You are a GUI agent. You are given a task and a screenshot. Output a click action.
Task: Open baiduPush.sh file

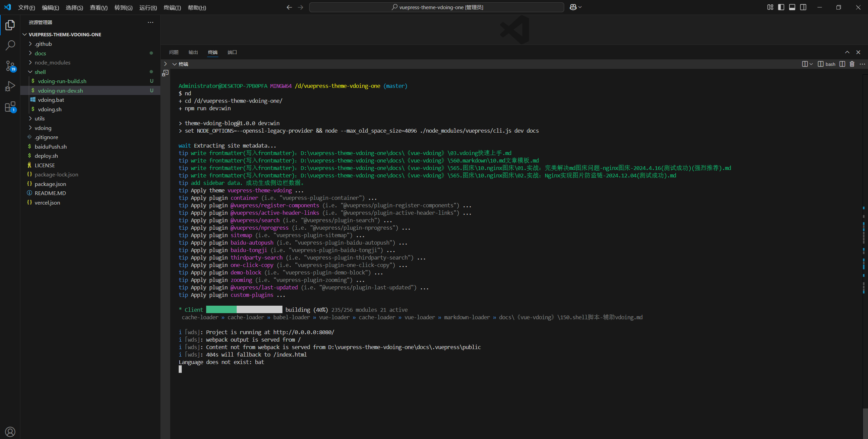pos(90,147)
